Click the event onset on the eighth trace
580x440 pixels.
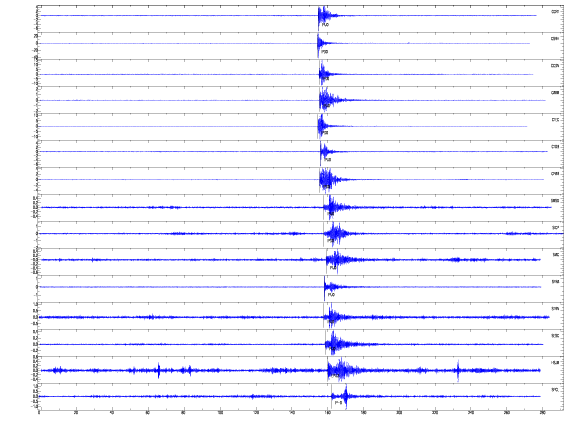324,207
